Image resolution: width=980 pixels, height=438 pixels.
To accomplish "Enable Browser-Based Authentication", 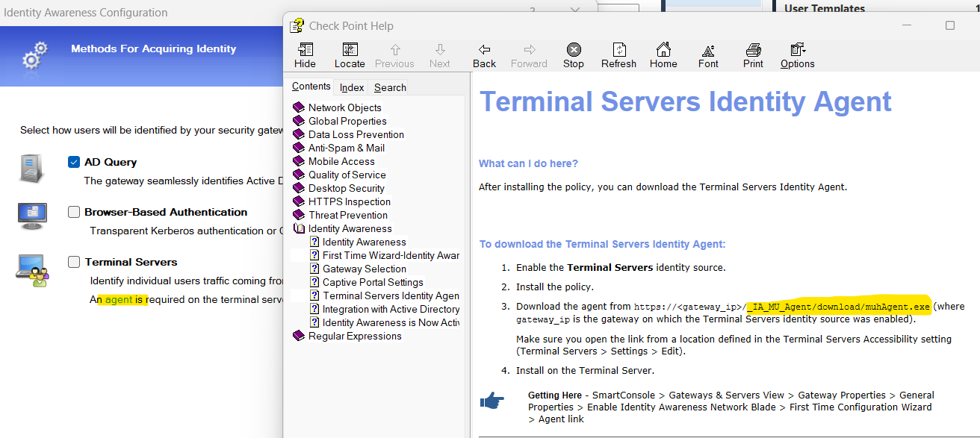I will click(73, 212).
